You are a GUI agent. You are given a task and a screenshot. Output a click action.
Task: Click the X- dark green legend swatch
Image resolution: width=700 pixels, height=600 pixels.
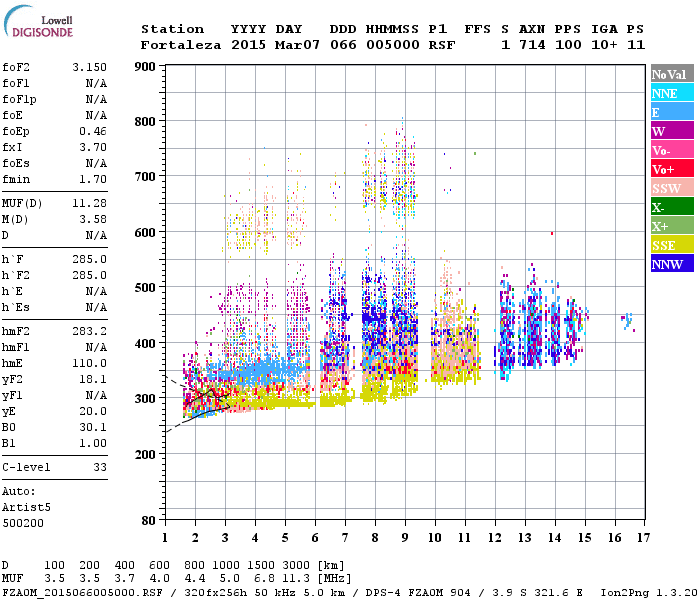(x=671, y=207)
